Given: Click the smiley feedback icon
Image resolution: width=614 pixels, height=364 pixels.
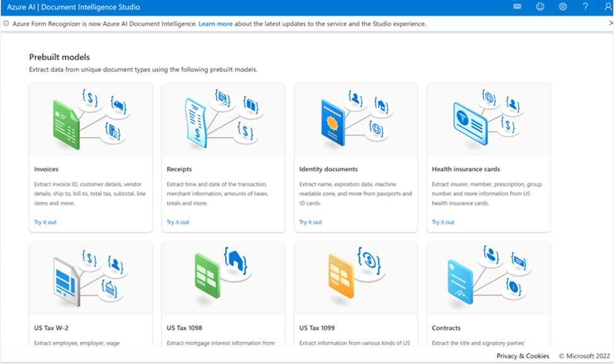Looking at the screenshot, I should tap(540, 7).
